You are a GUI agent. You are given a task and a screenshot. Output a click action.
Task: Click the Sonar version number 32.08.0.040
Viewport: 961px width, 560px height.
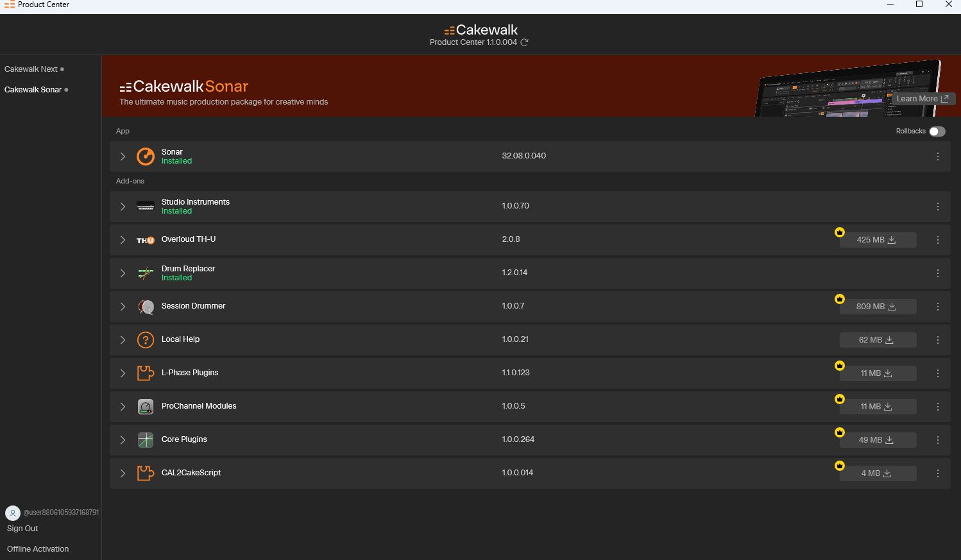(524, 156)
